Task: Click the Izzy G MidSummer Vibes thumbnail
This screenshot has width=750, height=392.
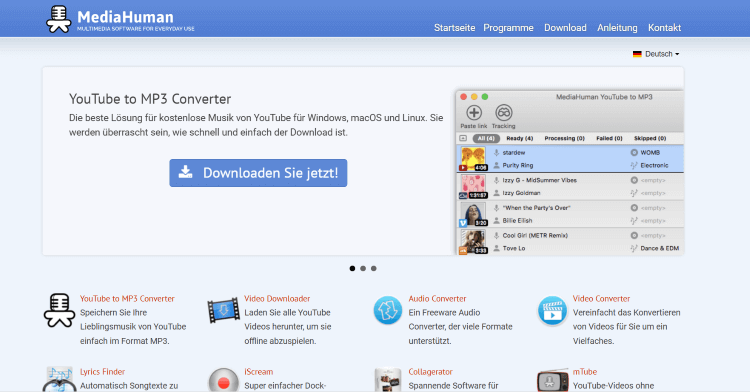Action: pyautogui.click(x=473, y=186)
